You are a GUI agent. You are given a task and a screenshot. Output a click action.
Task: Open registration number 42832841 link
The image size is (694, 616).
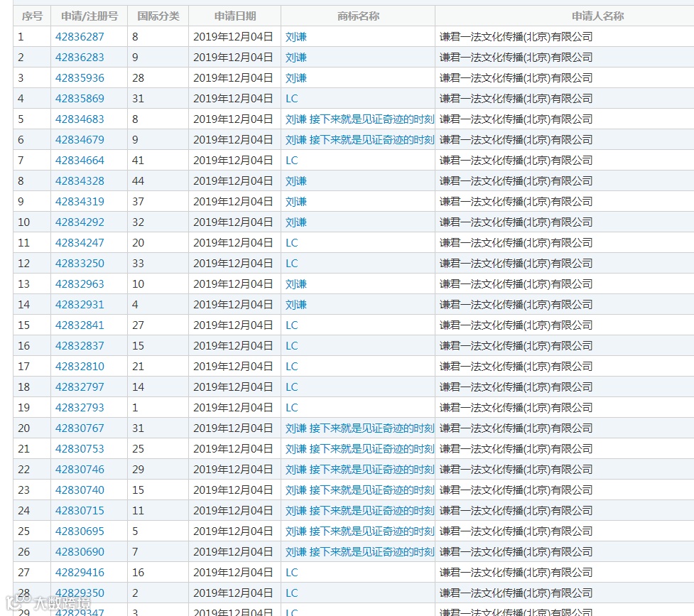click(x=80, y=325)
